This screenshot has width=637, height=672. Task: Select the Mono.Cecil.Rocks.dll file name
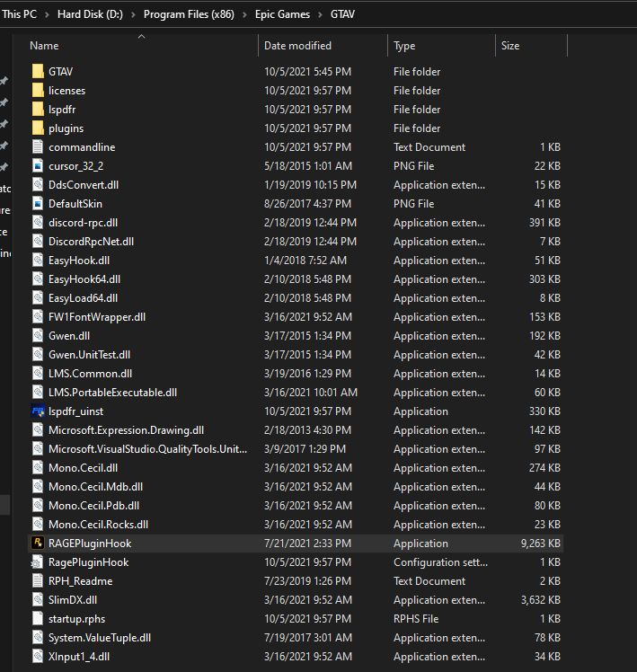pyautogui.click(x=99, y=525)
